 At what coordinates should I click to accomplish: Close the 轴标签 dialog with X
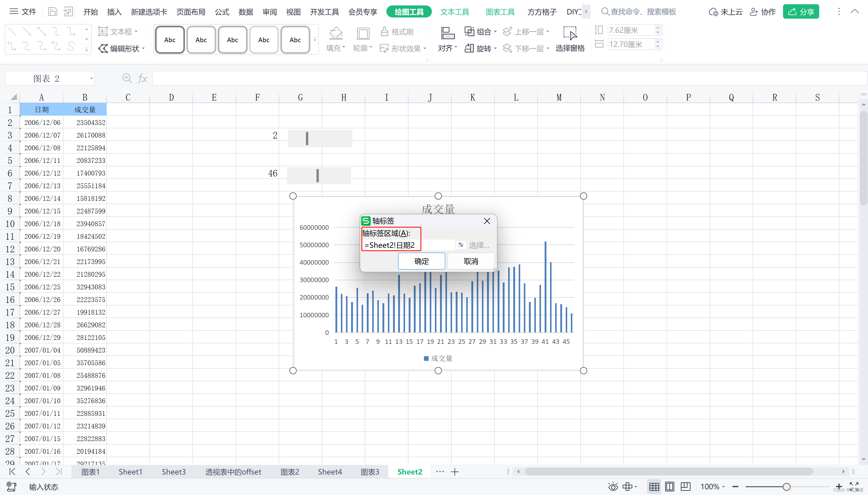click(487, 221)
